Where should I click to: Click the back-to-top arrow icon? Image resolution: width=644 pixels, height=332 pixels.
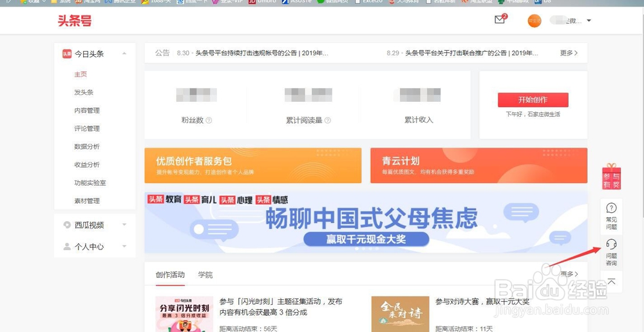tap(612, 282)
